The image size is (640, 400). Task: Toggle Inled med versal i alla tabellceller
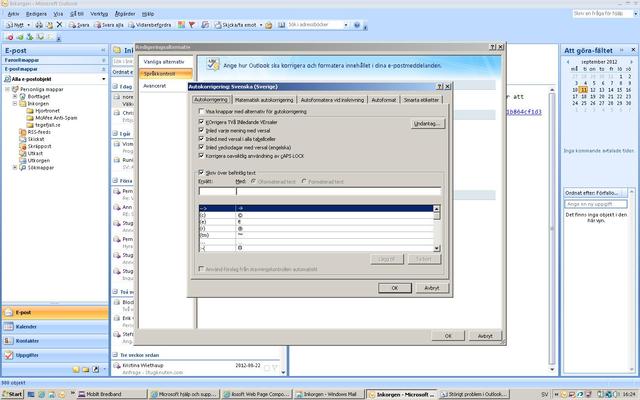[201, 139]
